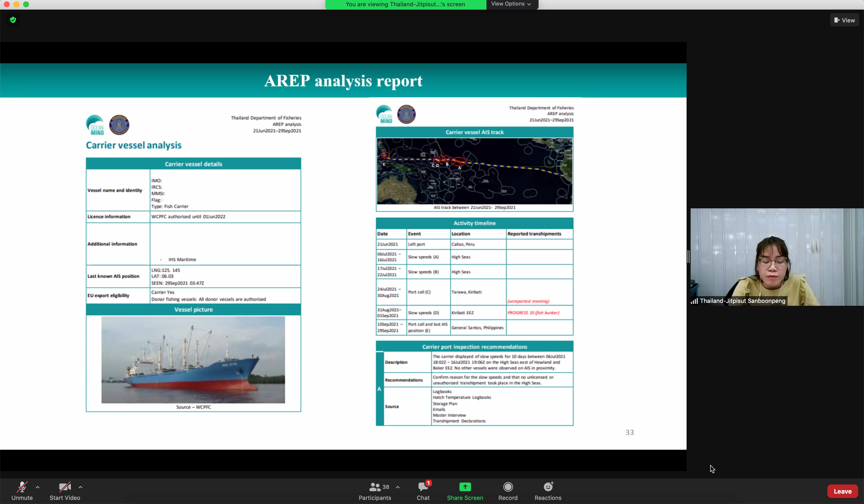Click the green Share Screen icon
The image size is (864, 504).
click(465, 487)
